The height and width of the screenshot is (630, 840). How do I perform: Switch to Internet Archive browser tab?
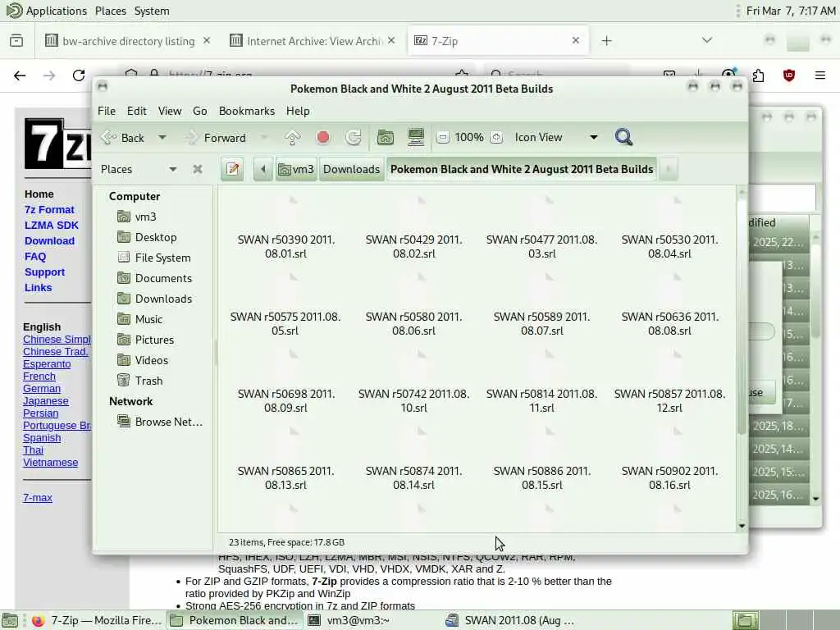[x=313, y=41]
